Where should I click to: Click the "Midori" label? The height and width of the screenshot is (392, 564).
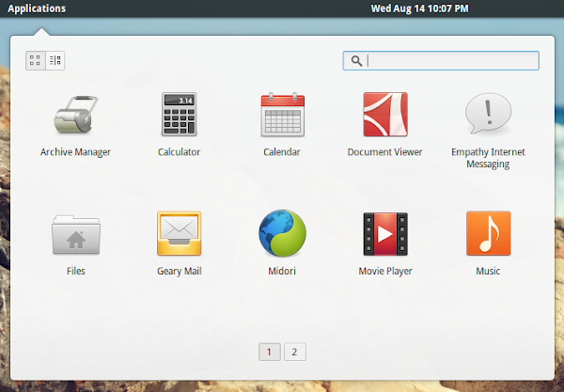(282, 271)
